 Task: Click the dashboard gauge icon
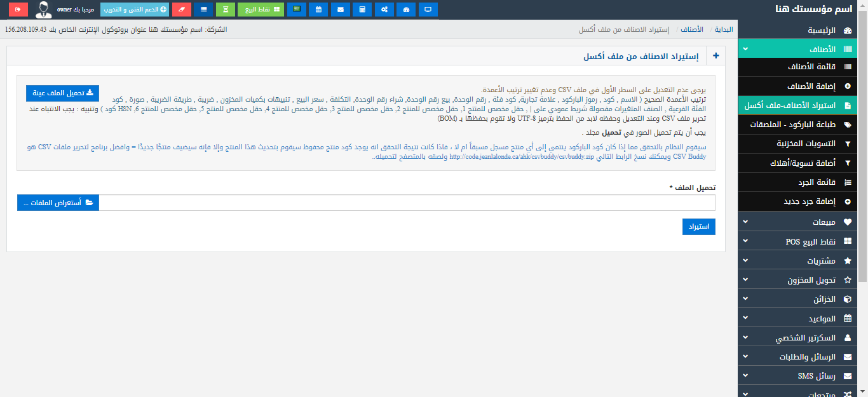tap(407, 10)
